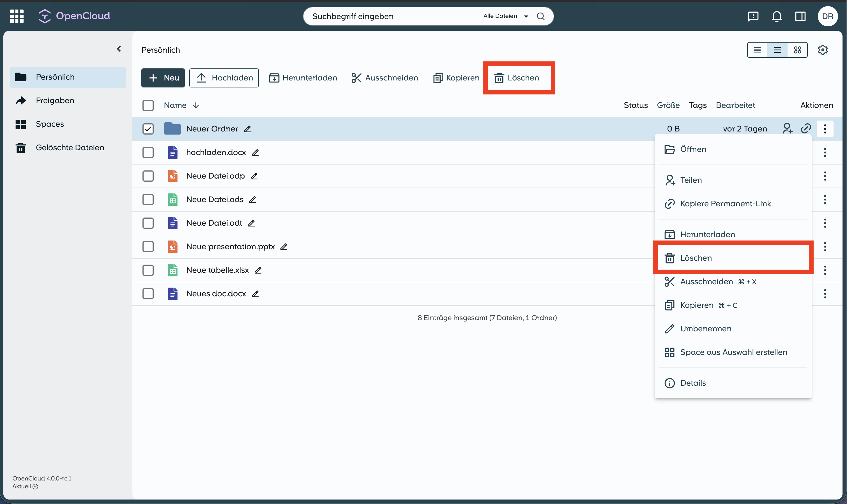The height and width of the screenshot is (504, 847).
Task: Open the application switcher grid icon
Action: click(17, 16)
